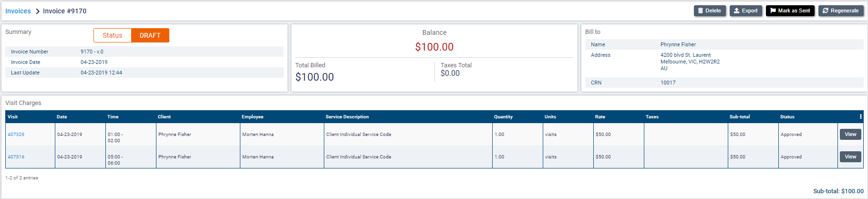Sort by the Quantity column header

coord(503,117)
